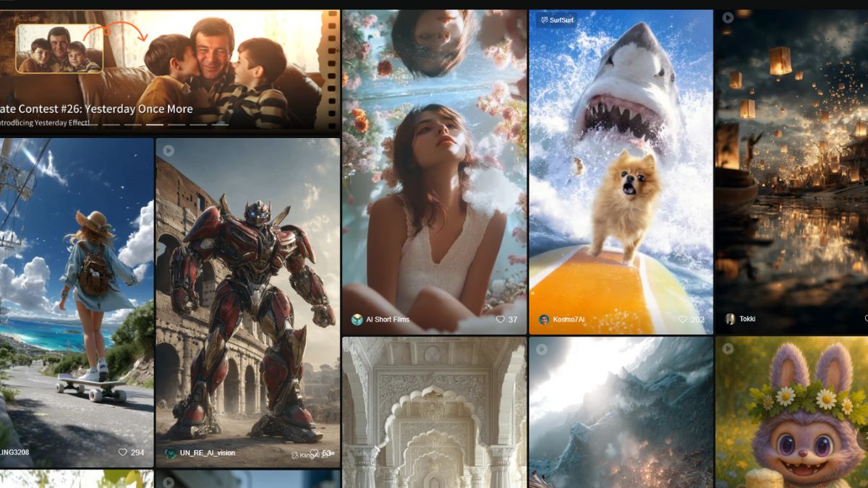The image size is (868, 488).
Task: Click play icon on the purple bunny card
Action: coord(728,349)
